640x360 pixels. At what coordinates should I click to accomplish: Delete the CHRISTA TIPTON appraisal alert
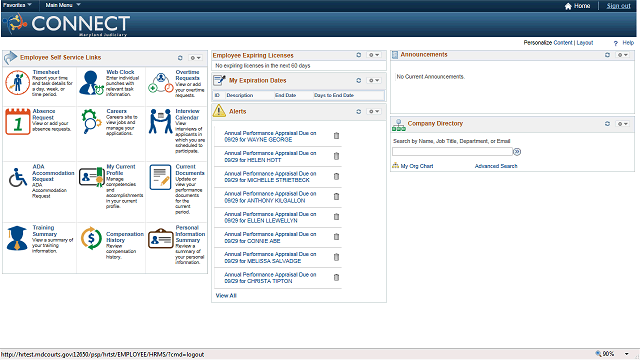pos(336,278)
